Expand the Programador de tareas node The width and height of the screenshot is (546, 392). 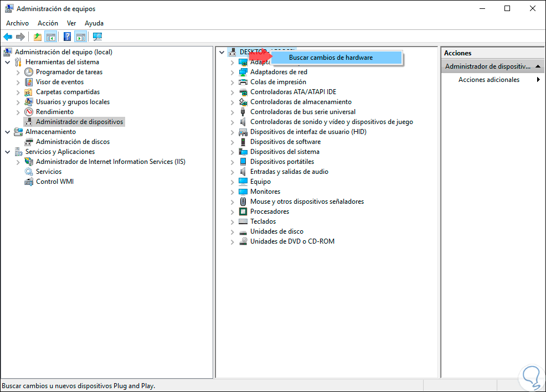pyautogui.click(x=18, y=73)
